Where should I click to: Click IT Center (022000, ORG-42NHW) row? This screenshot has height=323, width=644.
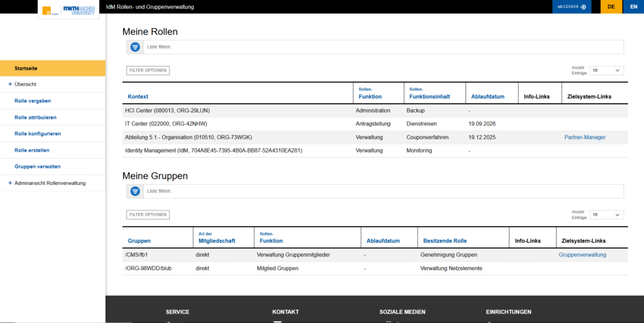[375, 124]
